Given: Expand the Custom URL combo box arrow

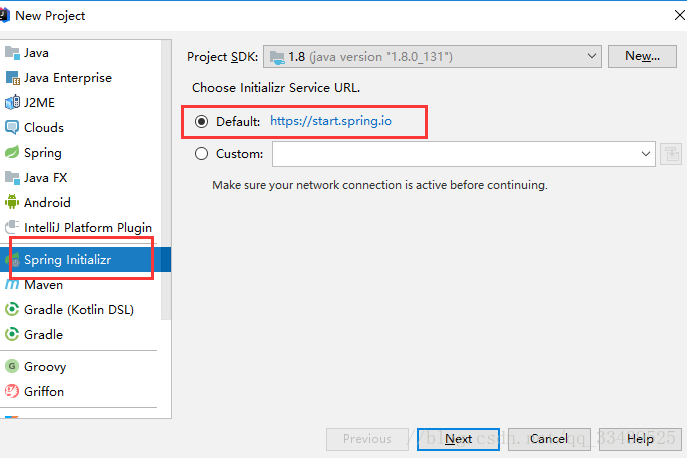Looking at the screenshot, I should (645, 154).
